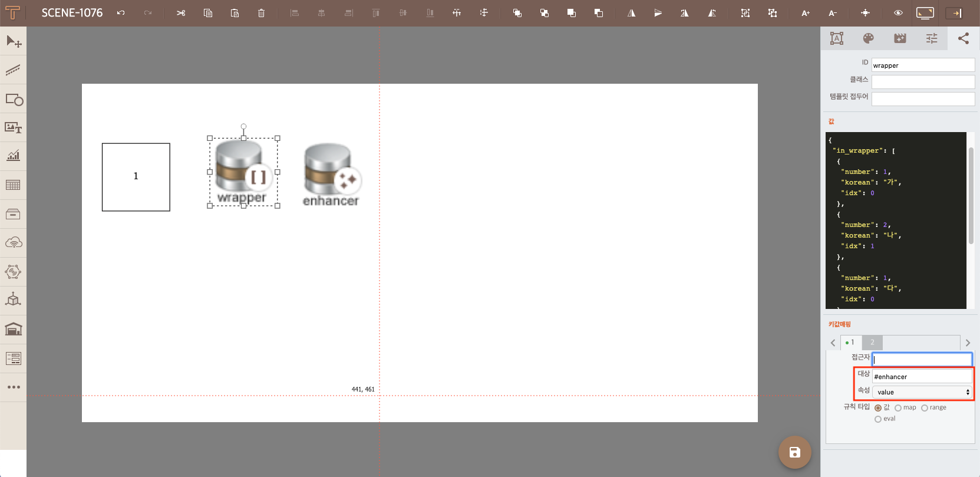Open the palette style tab

[868, 38]
